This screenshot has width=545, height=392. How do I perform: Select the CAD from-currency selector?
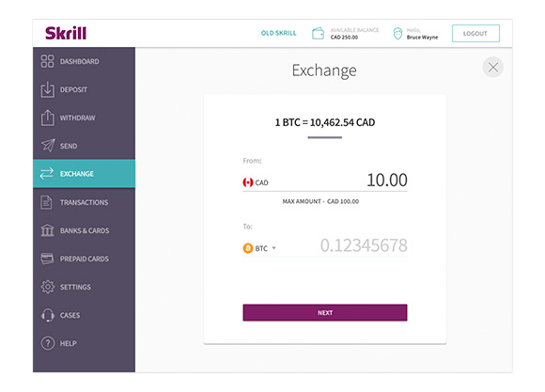[256, 182]
